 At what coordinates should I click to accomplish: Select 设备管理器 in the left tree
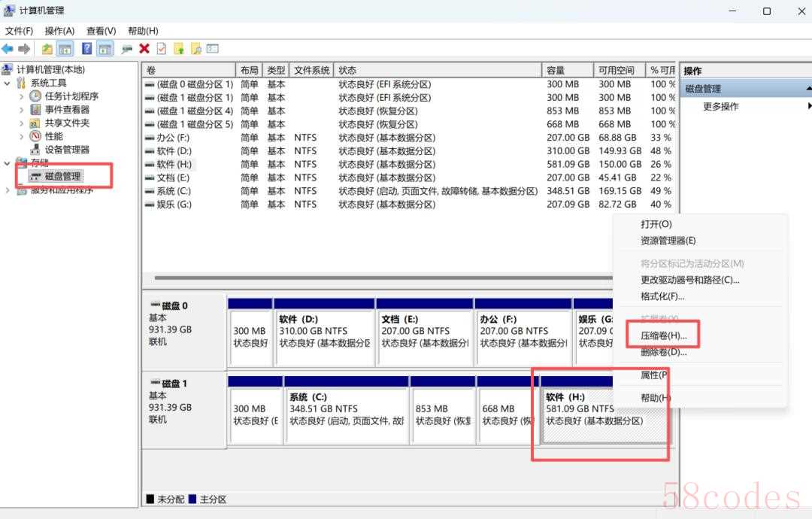66,150
